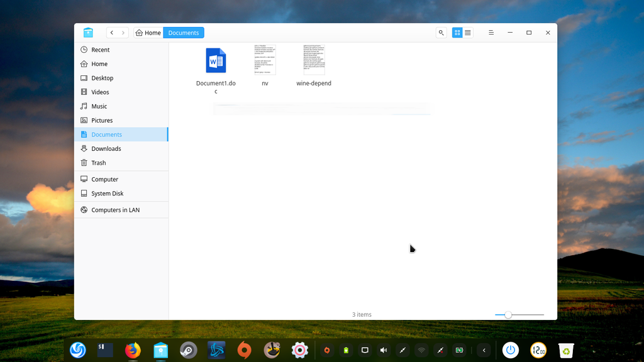Click the icon size zoom slider
The image size is (644, 362).
point(519,315)
